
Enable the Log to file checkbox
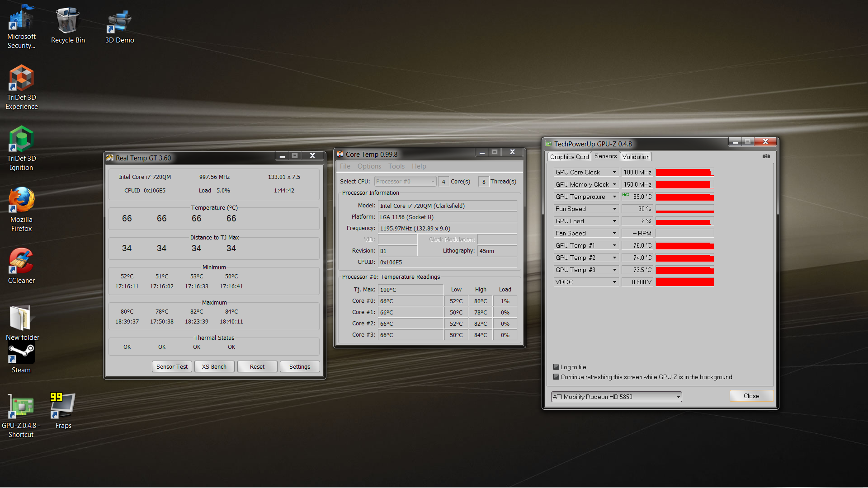pos(557,367)
